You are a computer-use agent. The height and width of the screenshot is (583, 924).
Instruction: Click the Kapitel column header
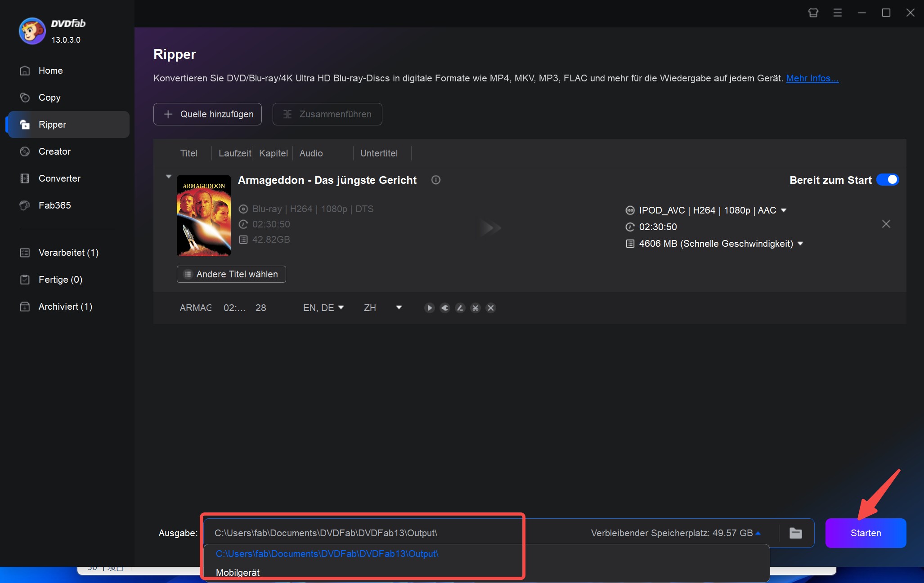274,153
